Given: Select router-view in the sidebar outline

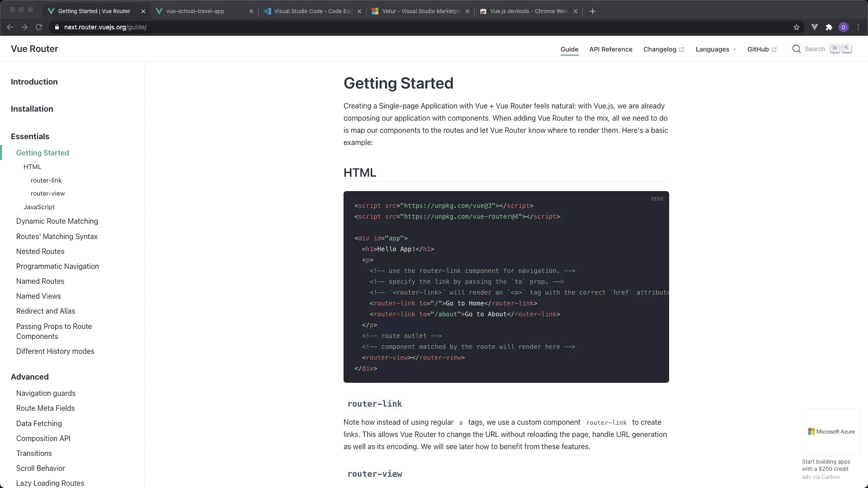Looking at the screenshot, I should pos(47,193).
